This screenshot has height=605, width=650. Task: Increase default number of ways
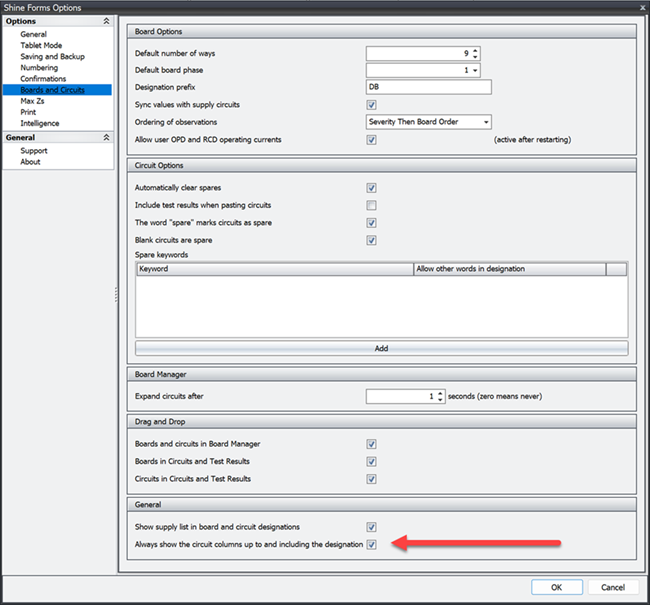tap(475, 51)
